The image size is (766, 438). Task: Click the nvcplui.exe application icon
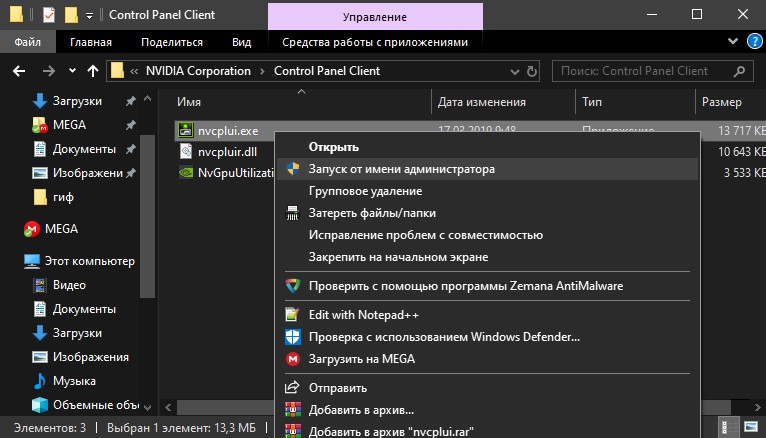point(186,130)
